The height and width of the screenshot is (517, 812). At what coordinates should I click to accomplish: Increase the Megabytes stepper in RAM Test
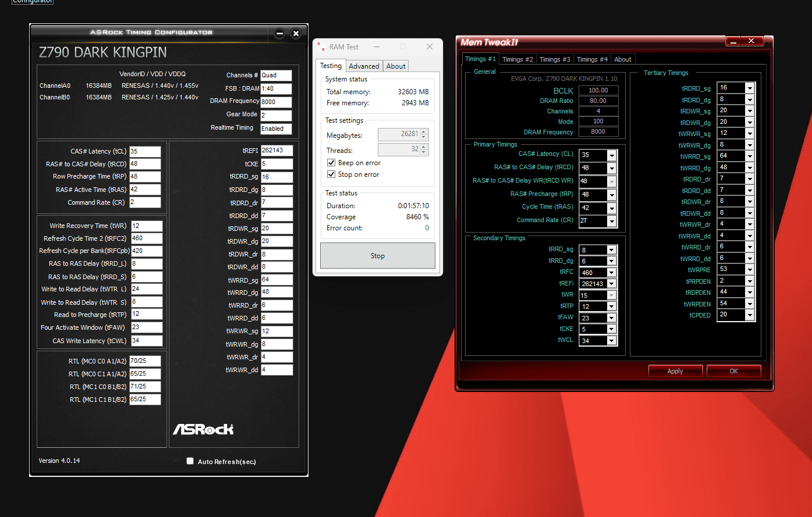click(424, 131)
